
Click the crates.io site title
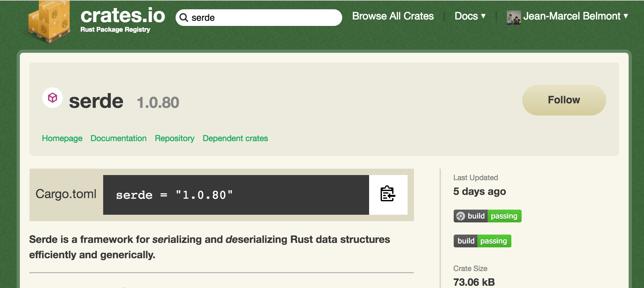pyautogui.click(x=123, y=15)
